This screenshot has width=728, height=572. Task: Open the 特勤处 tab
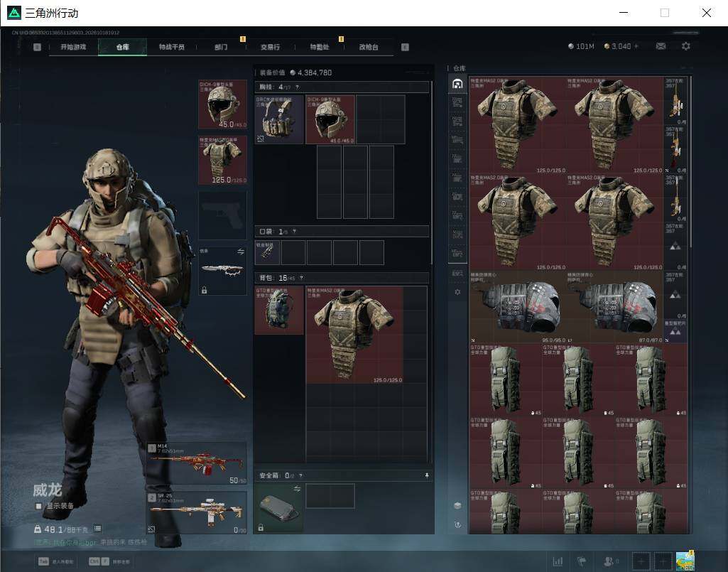320,47
